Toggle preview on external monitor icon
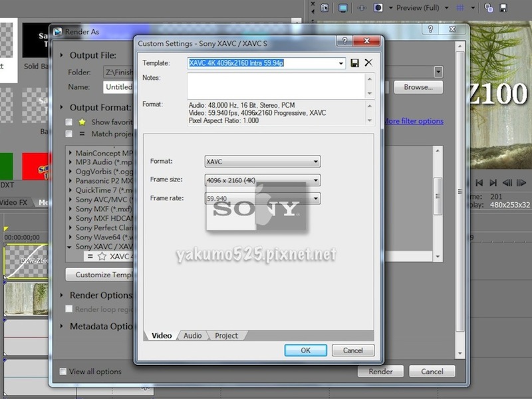 tap(342, 8)
